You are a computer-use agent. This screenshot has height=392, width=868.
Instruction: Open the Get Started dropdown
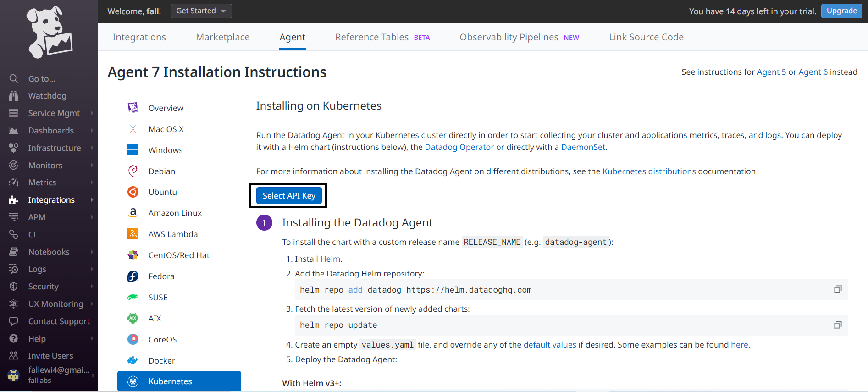point(201,11)
